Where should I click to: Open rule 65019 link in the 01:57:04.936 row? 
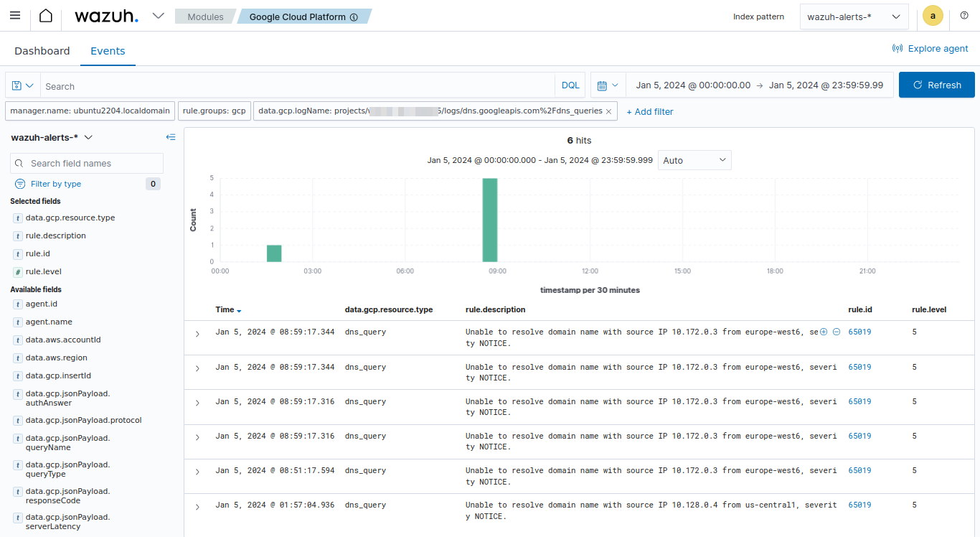pos(859,505)
